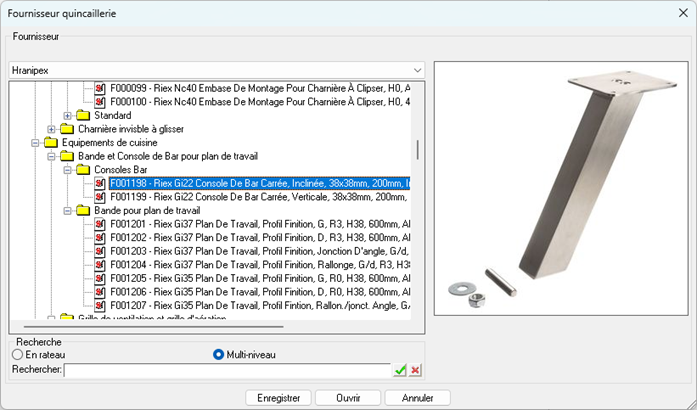Click the folder icon for Equipements de cuisine

(52, 143)
